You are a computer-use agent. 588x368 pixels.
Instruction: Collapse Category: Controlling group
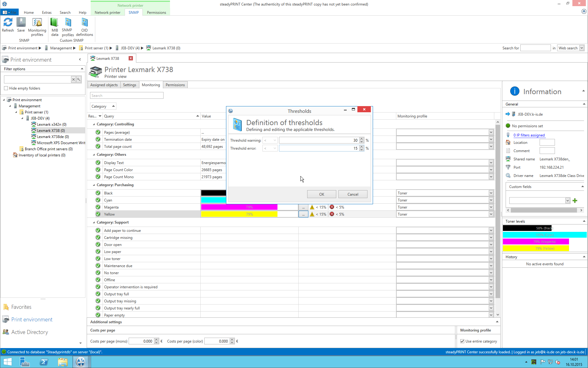click(x=94, y=124)
